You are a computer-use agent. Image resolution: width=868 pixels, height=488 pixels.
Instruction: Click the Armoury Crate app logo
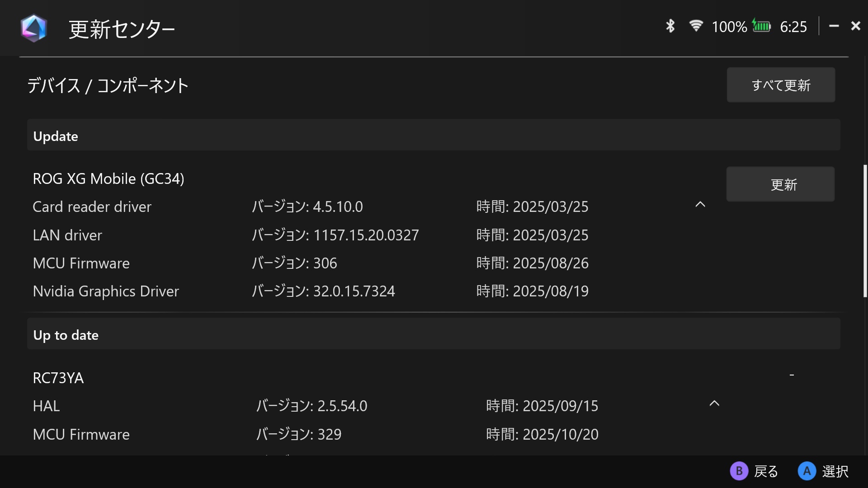(x=33, y=28)
